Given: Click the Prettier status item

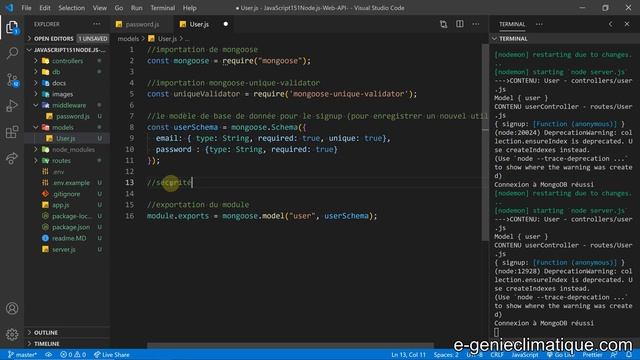Looking at the screenshot, I should pos(592,355).
